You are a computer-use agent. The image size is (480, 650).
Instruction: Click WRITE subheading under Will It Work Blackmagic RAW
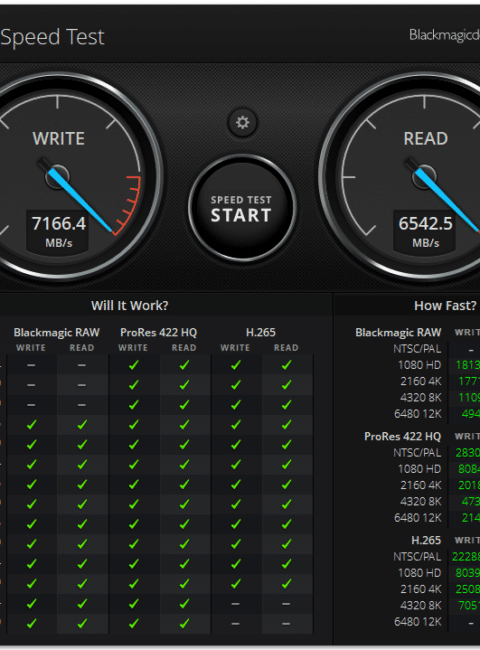point(31,348)
